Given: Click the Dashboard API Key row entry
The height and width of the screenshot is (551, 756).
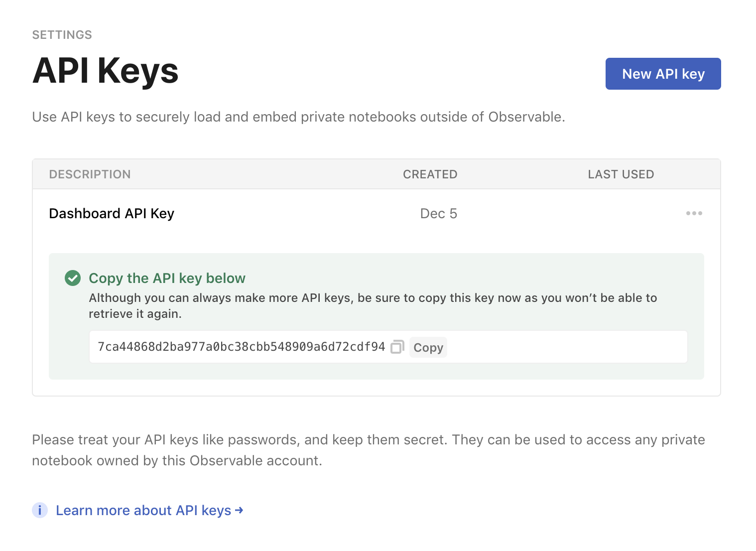Looking at the screenshot, I should tap(111, 213).
